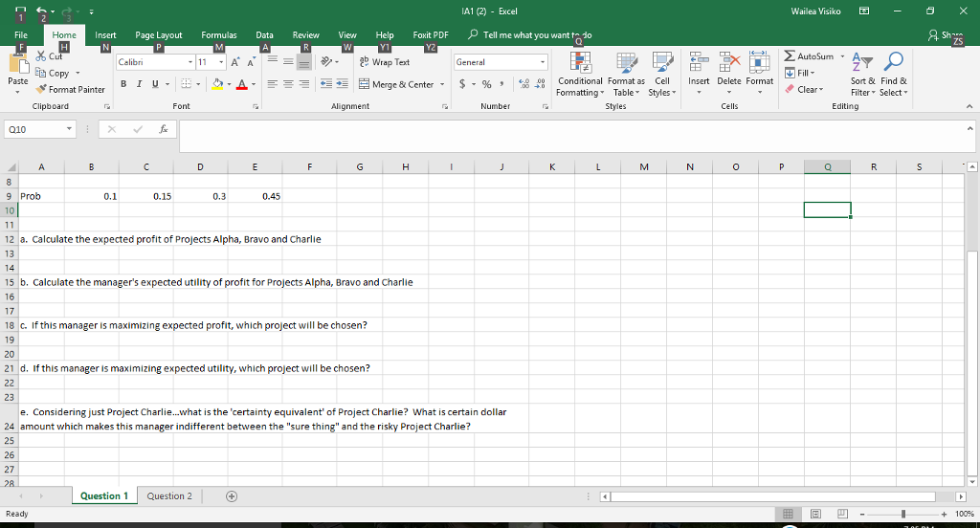Expand the formula bar
Viewport: 980px width, 528px height.
pyautogui.click(x=969, y=129)
